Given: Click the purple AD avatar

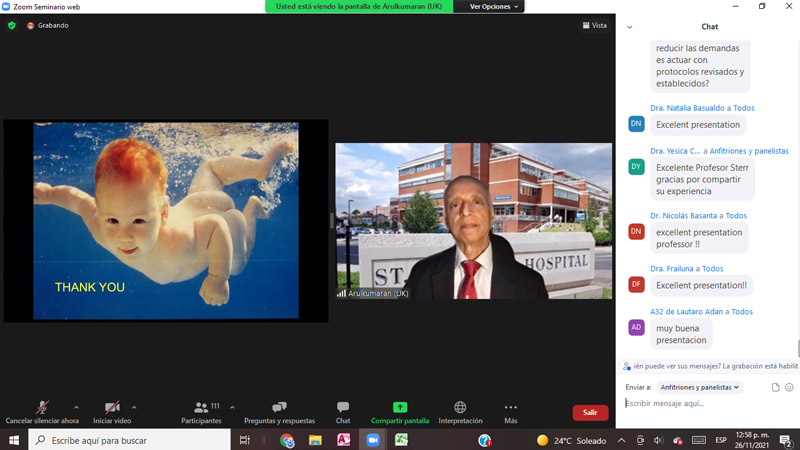Looking at the screenshot, I should tap(636, 328).
